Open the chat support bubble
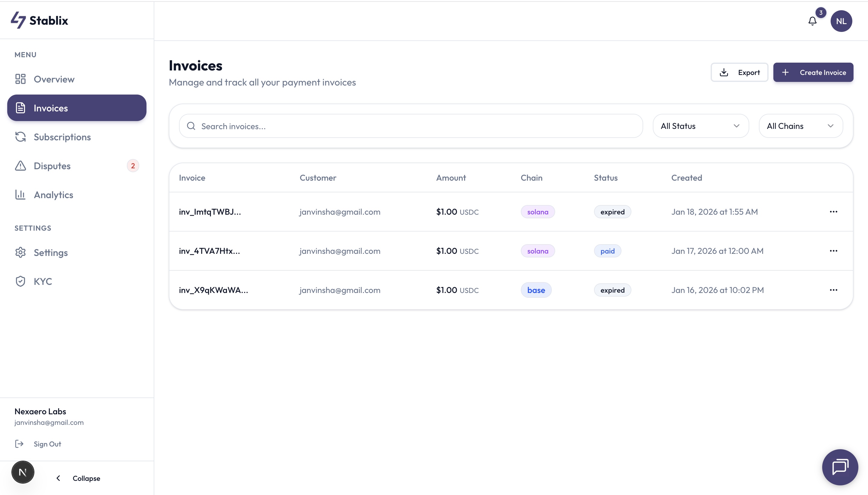 (840, 467)
